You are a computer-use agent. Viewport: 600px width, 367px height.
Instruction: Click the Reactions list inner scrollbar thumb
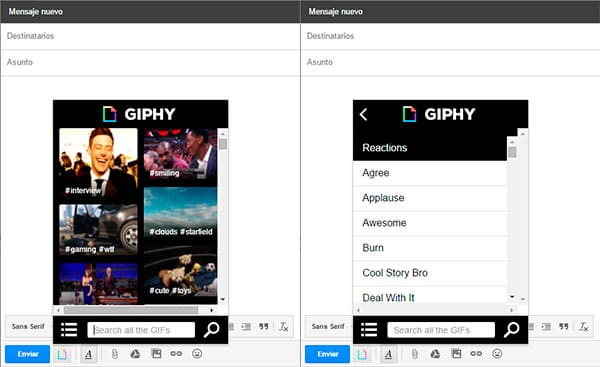512,152
